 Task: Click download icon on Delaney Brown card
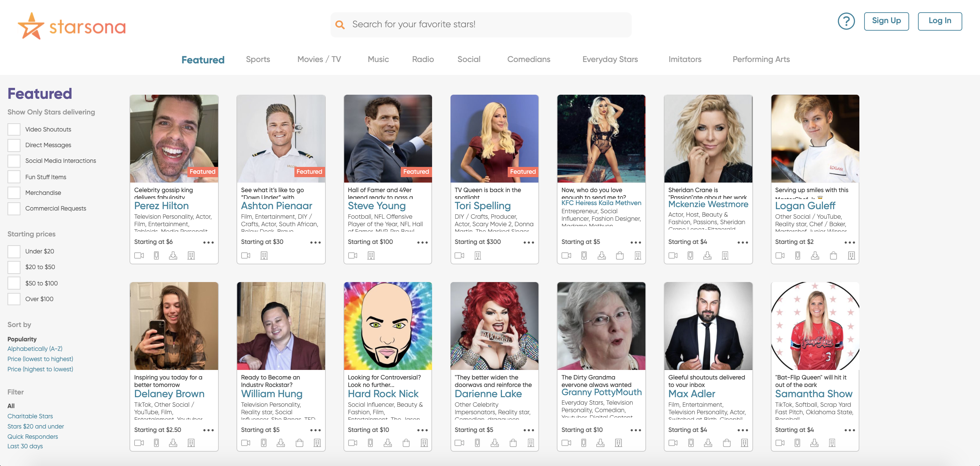pos(173,443)
